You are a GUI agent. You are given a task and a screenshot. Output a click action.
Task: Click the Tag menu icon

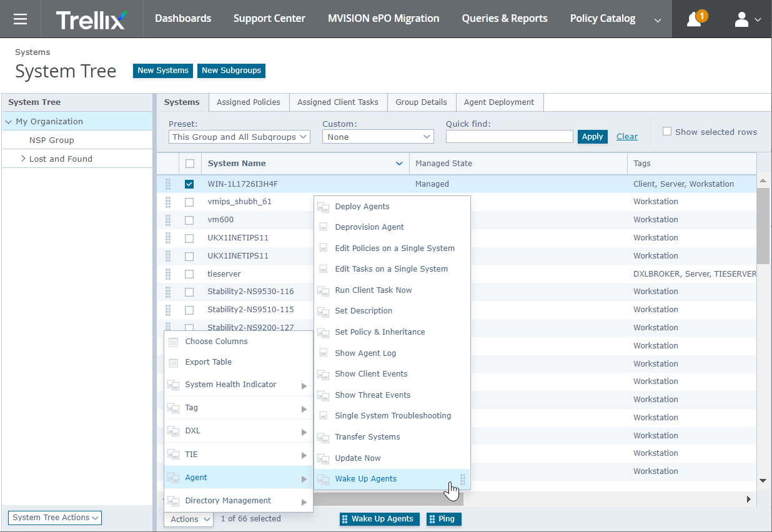pos(174,408)
